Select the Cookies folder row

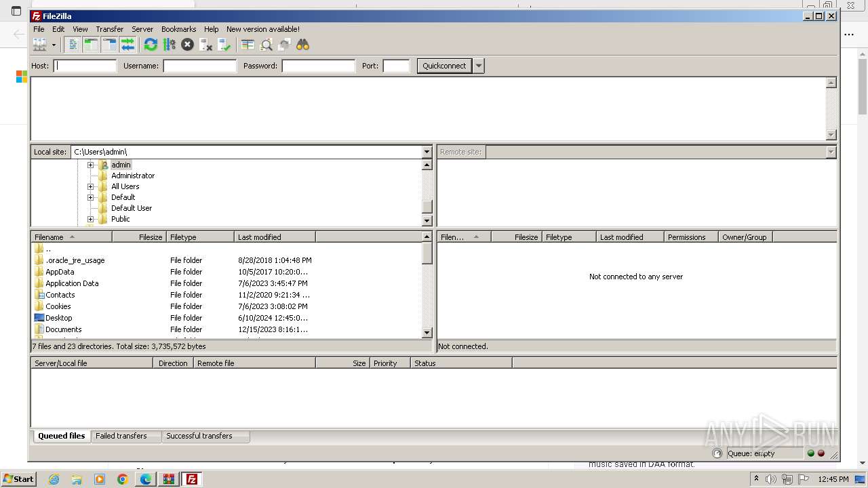tap(173, 306)
